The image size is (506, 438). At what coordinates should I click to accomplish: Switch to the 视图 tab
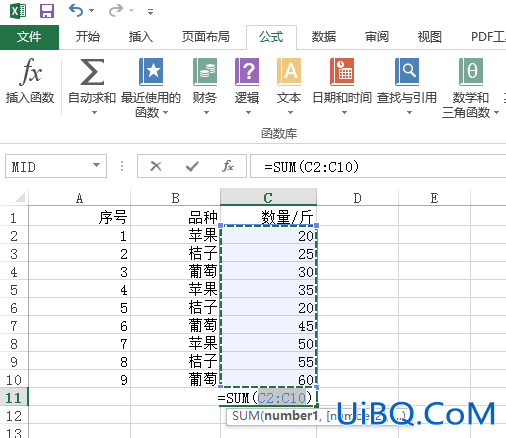[x=430, y=37]
